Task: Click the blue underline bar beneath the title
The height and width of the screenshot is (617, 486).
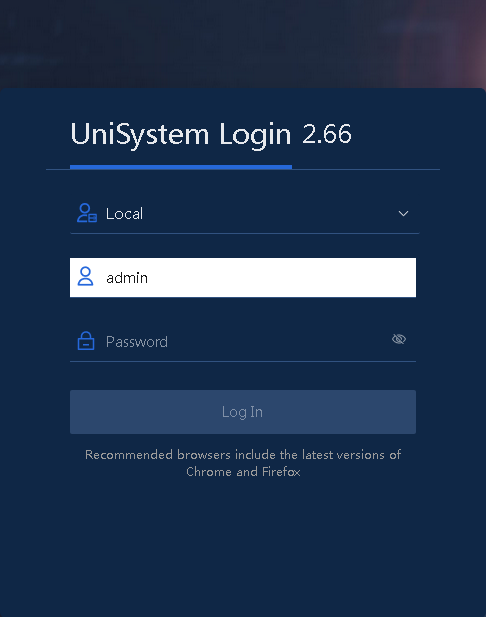Action: pyautogui.click(x=181, y=167)
